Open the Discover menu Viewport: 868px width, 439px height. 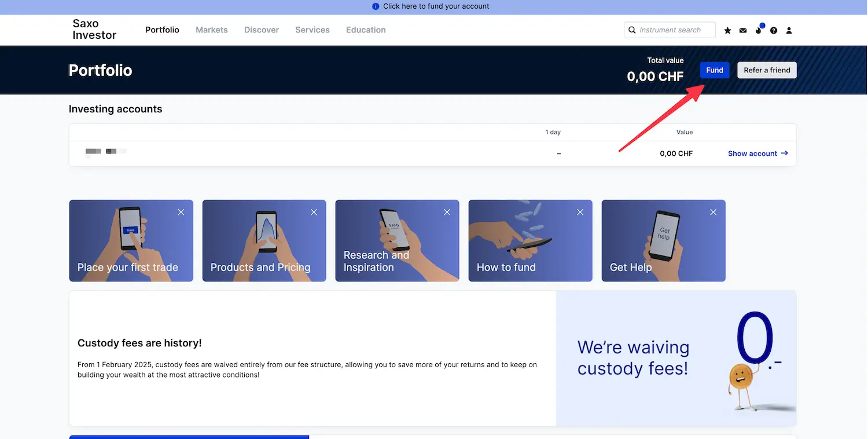[262, 30]
